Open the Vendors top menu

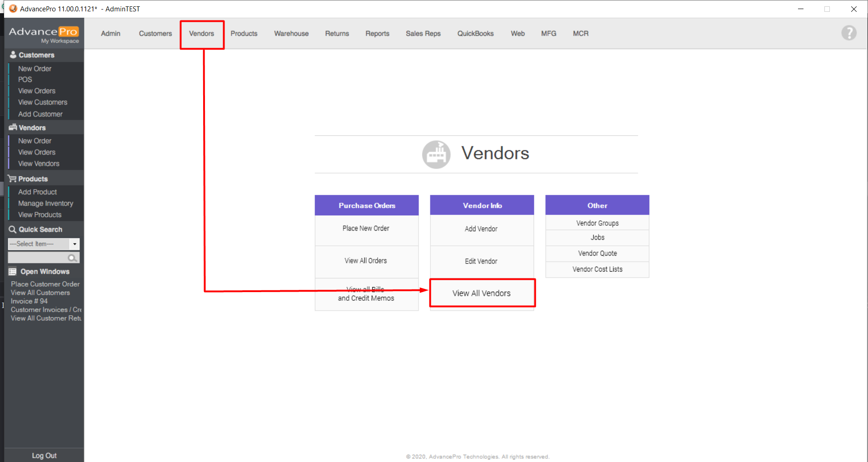tap(201, 34)
